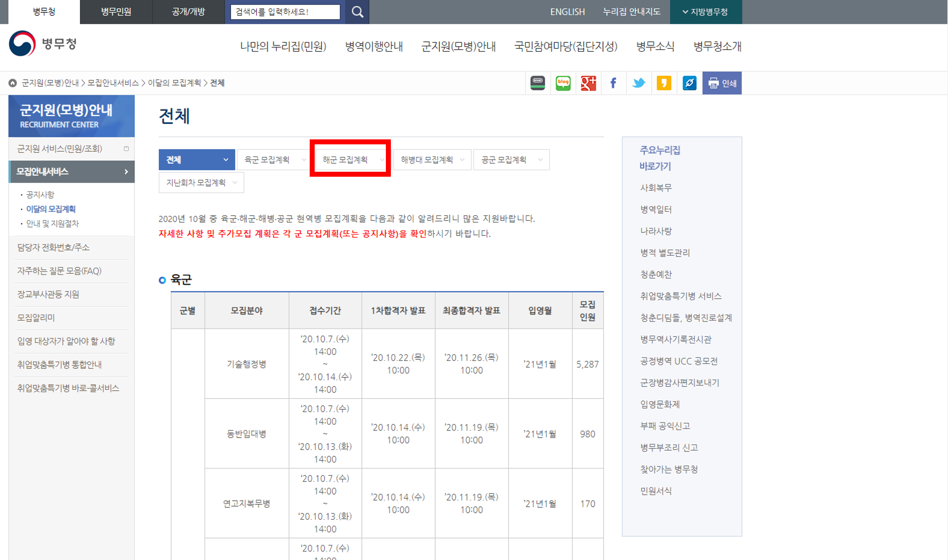Select the 해병대 모집계획 filter

pos(431,159)
